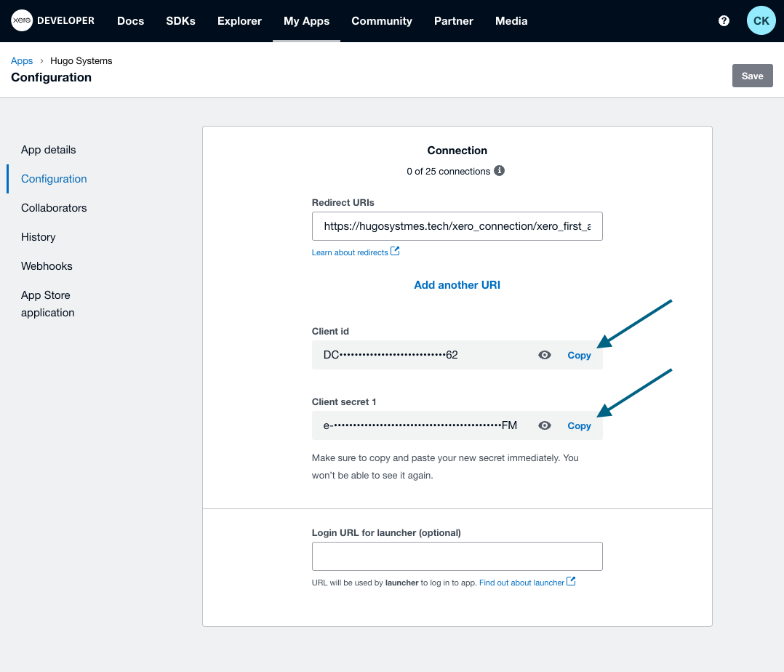Open Webhooks in the sidebar
This screenshot has width=784, height=672.
tap(47, 266)
